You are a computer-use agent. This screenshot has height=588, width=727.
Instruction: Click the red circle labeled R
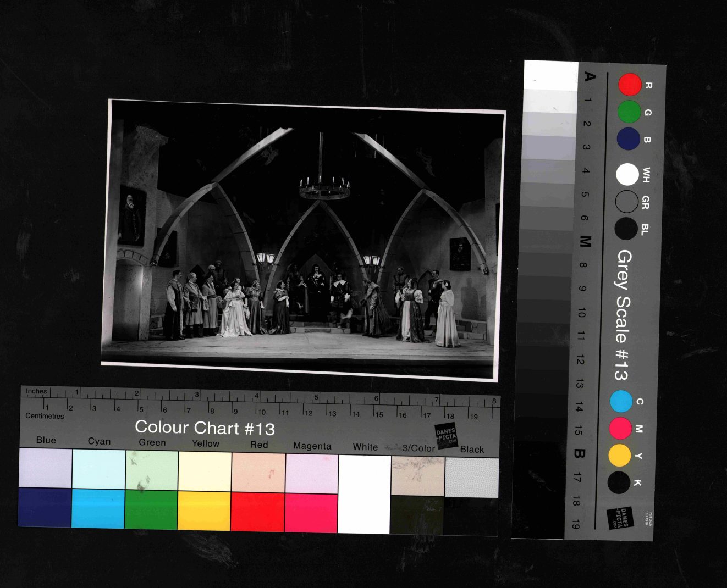[630, 85]
